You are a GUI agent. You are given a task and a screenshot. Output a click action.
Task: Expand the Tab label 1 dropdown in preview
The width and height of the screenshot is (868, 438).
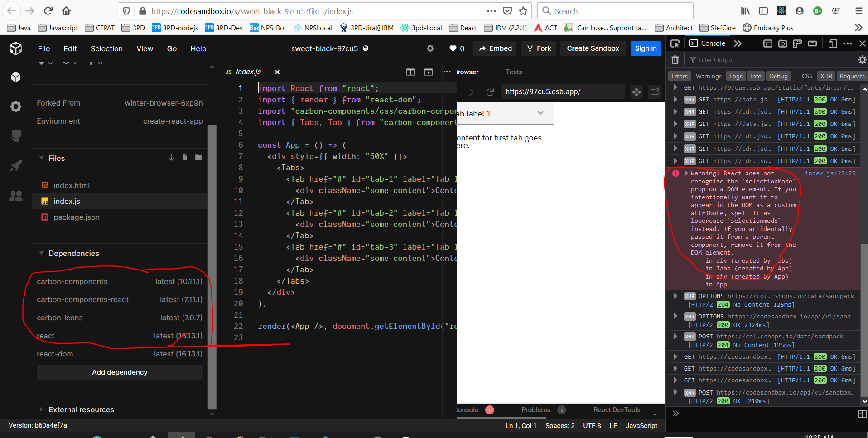(540, 113)
